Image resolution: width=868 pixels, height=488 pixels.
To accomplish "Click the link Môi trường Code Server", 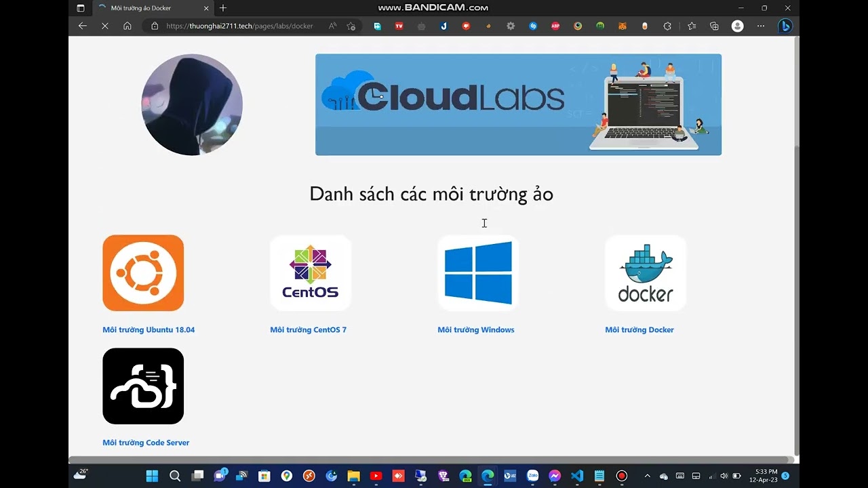I will click(146, 443).
